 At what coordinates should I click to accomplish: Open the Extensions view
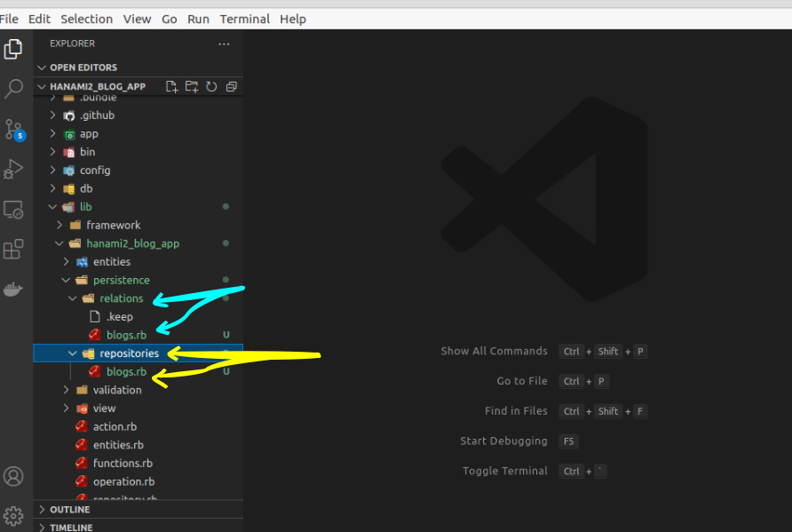point(14,250)
